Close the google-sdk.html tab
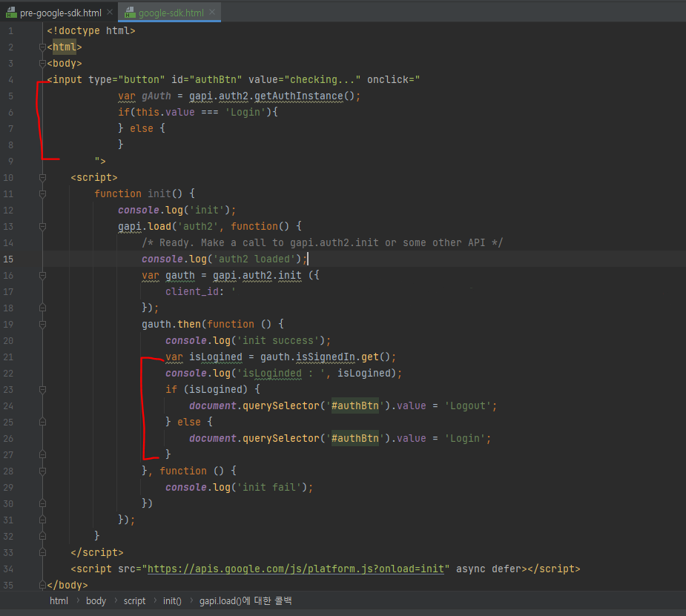 tap(212, 13)
